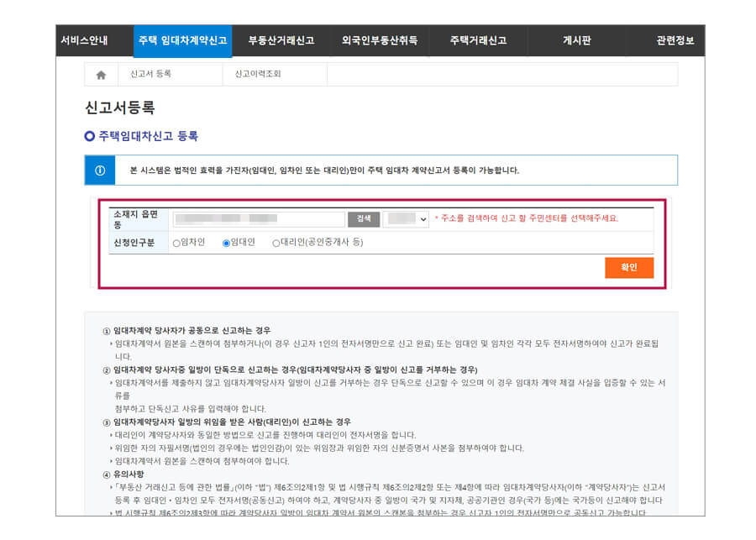Click the 소재지 읍면동 label

coord(135,219)
